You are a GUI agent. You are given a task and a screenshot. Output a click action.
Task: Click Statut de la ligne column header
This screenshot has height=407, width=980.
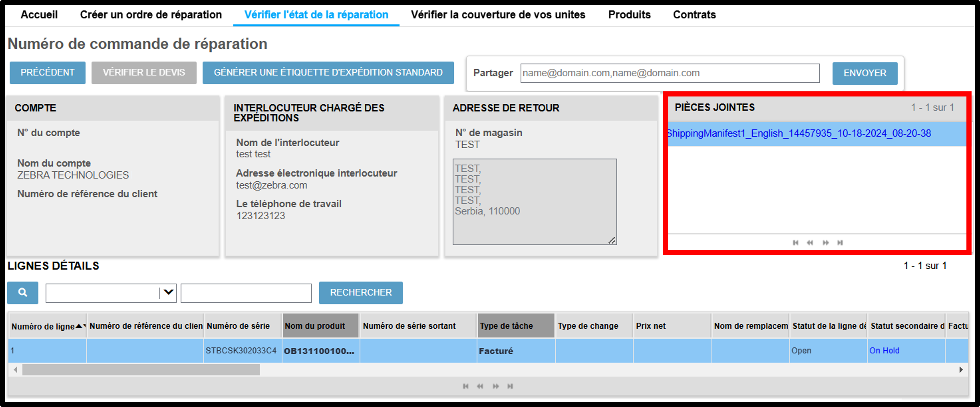(829, 326)
